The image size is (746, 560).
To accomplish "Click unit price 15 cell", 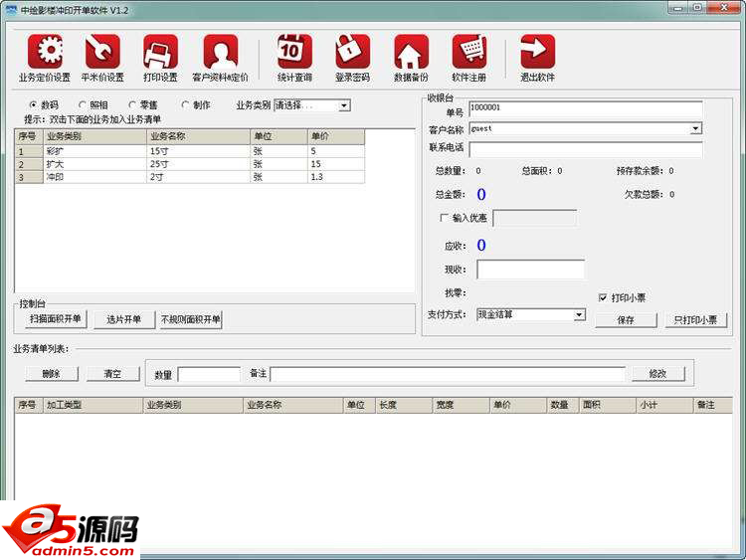I will (x=336, y=164).
